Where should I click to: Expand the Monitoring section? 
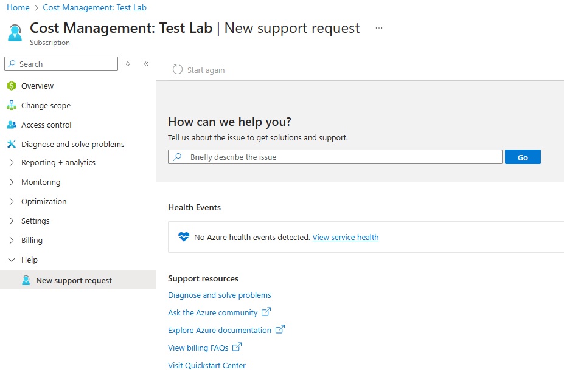(x=12, y=182)
